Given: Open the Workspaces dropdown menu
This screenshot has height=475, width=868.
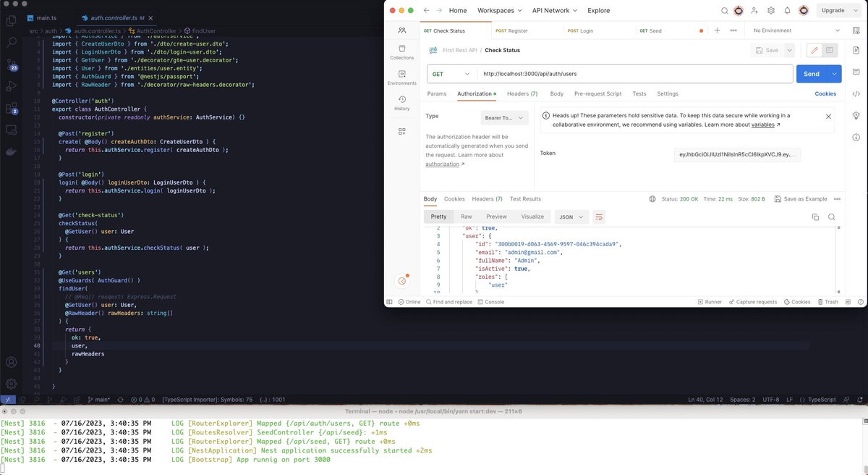Looking at the screenshot, I should coord(499,11).
